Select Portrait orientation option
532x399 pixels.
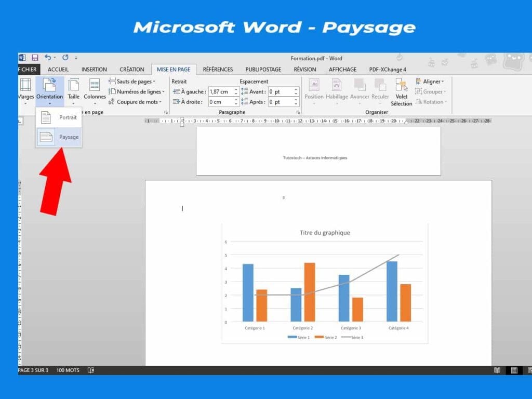59,117
